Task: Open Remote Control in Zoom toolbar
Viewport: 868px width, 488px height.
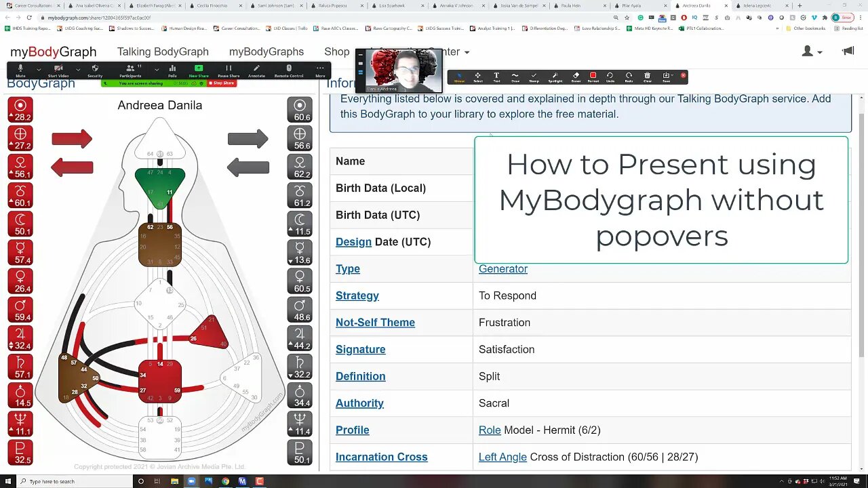Action: [289, 70]
